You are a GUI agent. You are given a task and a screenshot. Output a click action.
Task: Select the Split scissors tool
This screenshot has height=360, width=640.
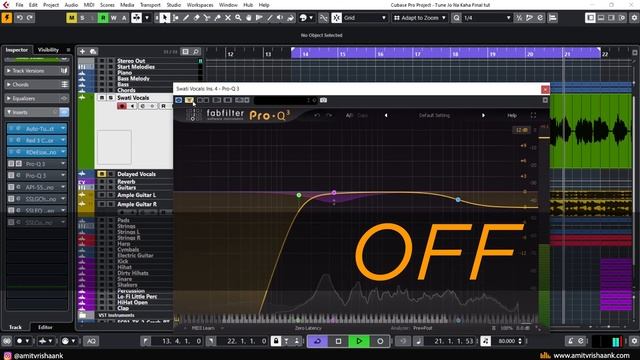[207, 18]
